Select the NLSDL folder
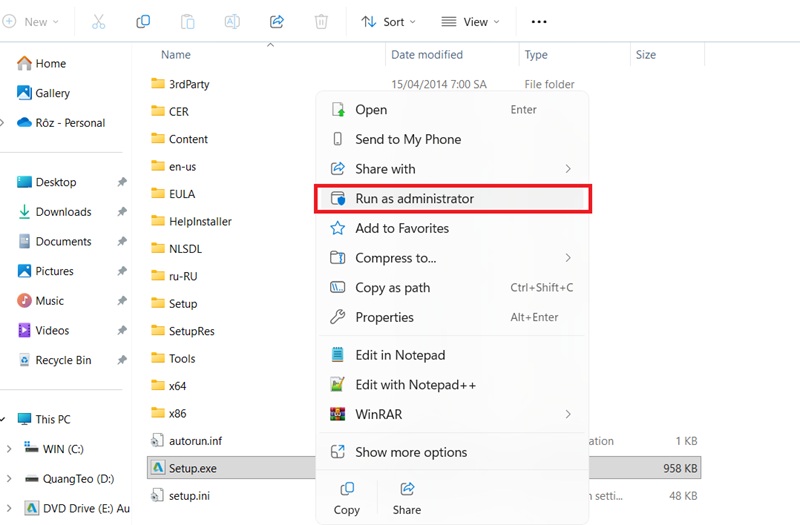800x525 pixels. coord(177,249)
